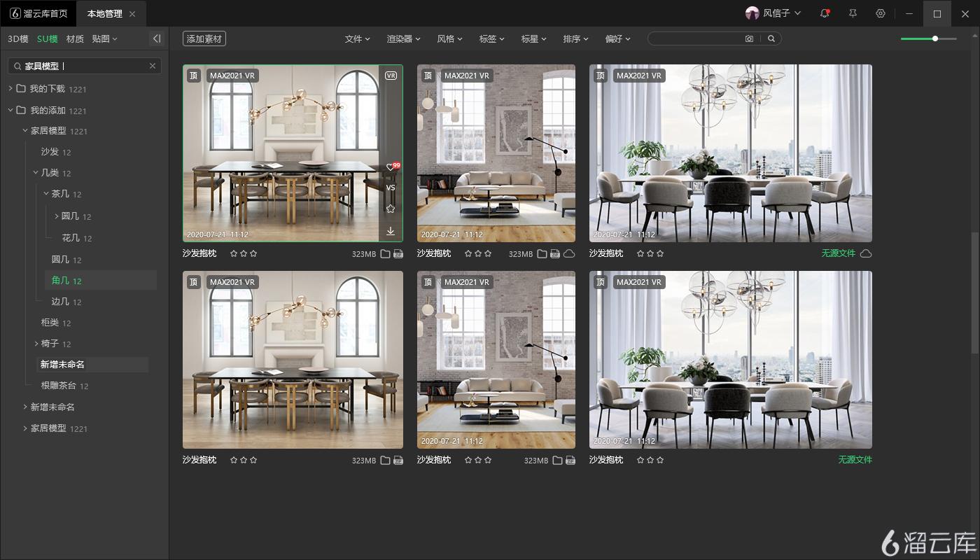
Task: Click the image search camera icon
Action: pos(749,38)
